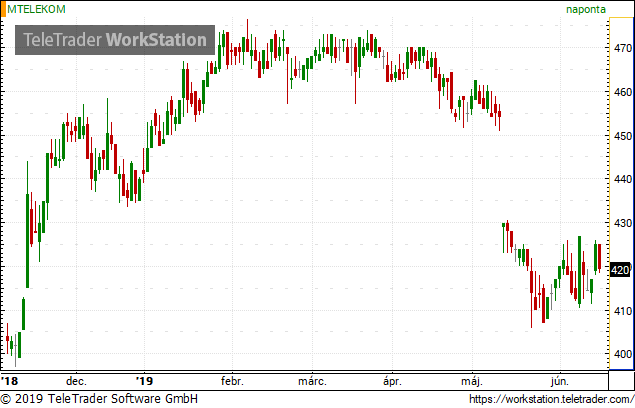Screen dimensions: 635x408
Task: Select the 450 price axis label
Action: pos(623,136)
